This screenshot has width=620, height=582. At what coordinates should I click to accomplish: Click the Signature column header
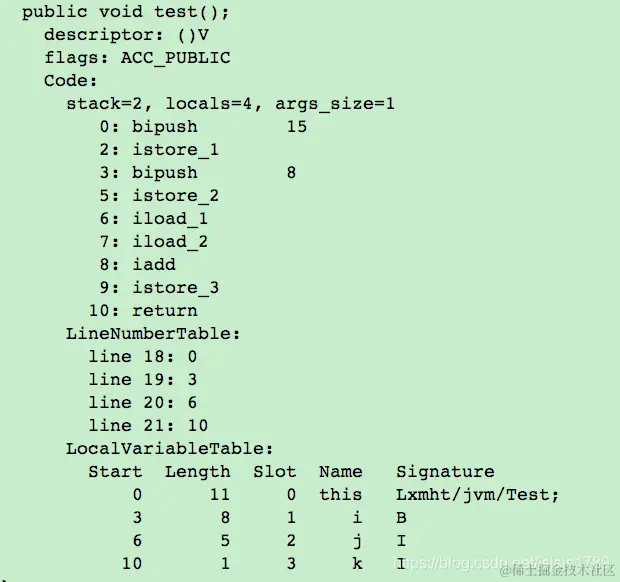pyautogui.click(x=445, y=472)
